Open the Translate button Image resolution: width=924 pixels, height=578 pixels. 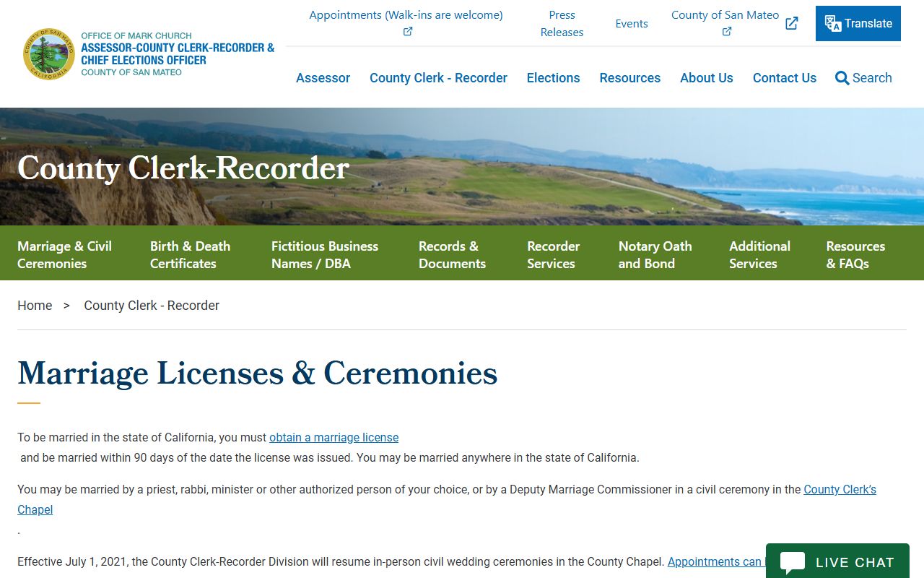point(858,23)
